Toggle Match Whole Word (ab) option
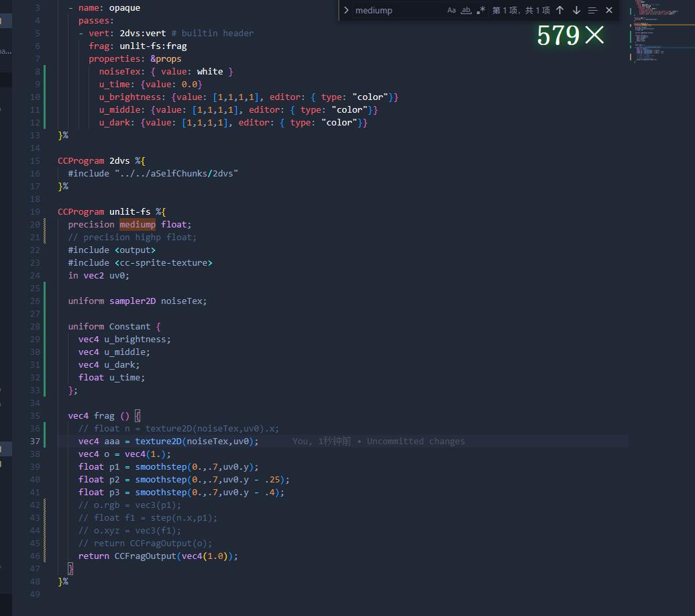695x616 pixels. [466, 10]
